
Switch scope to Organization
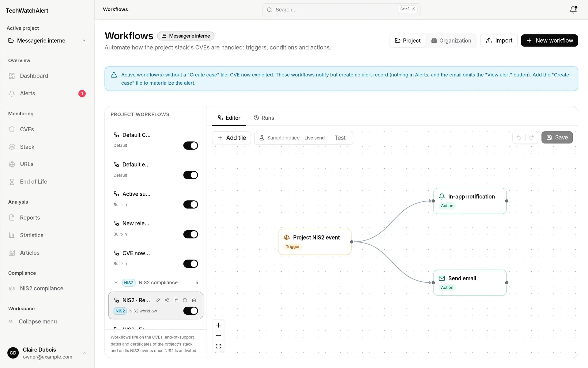coord(451,40)
